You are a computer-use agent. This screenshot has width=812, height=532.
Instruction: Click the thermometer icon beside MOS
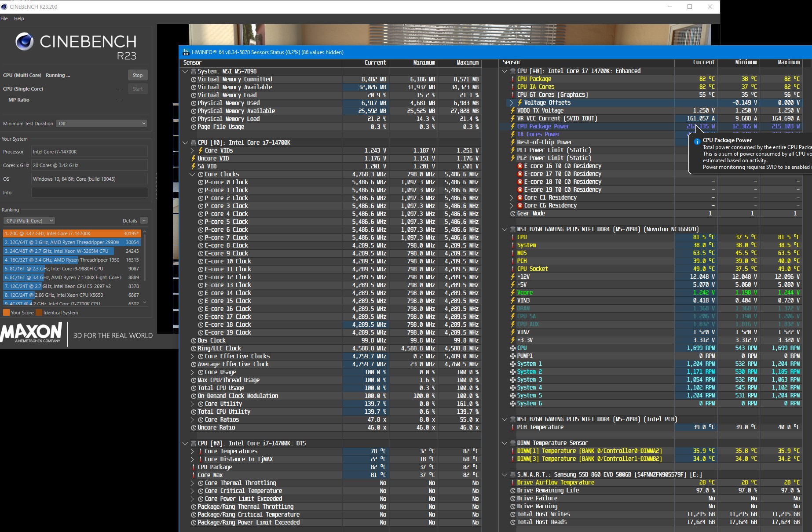(513, 253)
